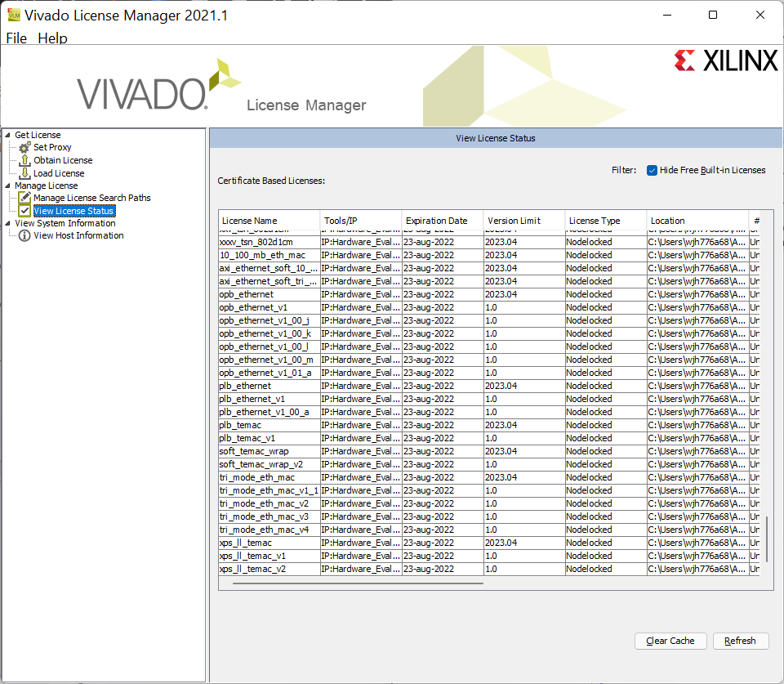This screenshot has height=684, width=784.
Task: Collapse the Get License tree group
Action: click(7, 135)
